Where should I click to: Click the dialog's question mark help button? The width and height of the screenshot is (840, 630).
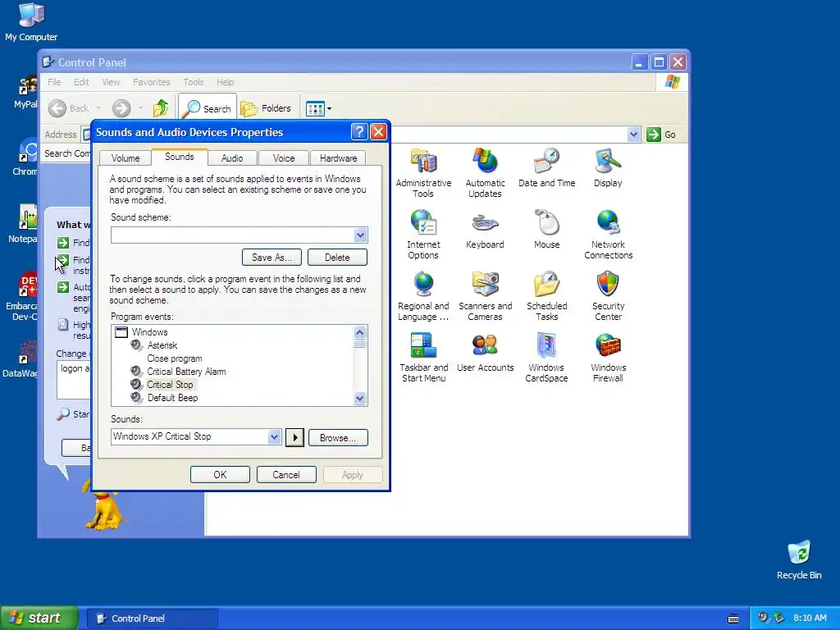point(359,132)
